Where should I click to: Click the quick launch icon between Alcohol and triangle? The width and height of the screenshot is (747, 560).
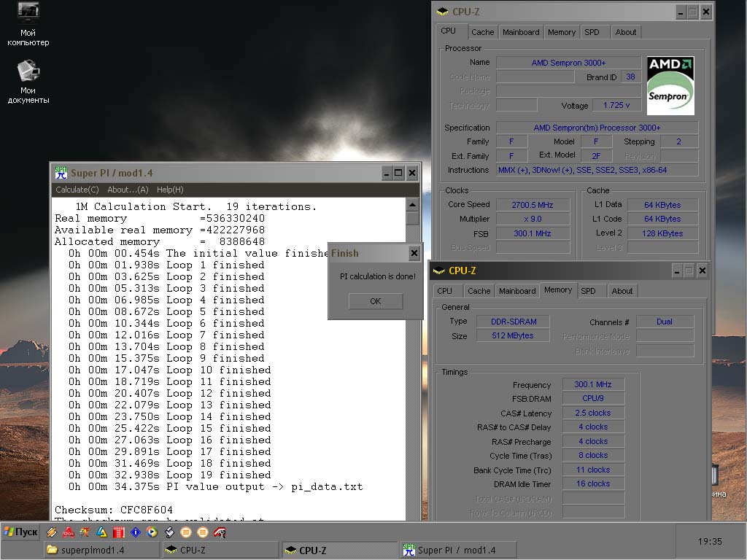[x=85, y=532]
